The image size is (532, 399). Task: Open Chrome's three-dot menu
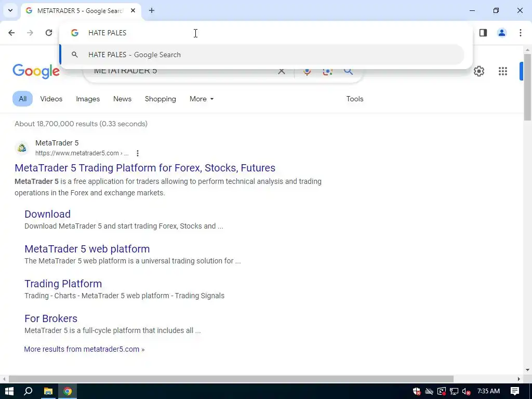pyautogui.click(x=521, y=33)
